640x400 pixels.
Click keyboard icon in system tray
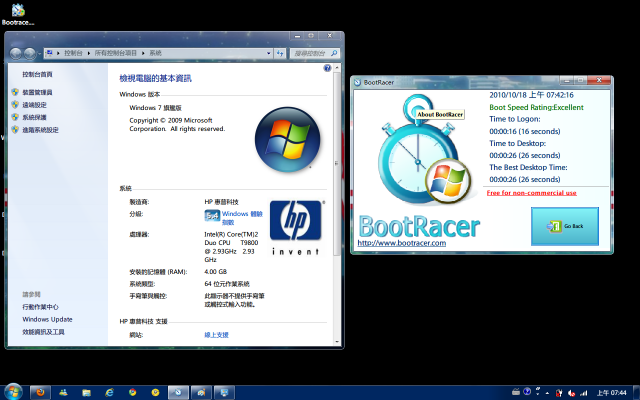(516, 392)
